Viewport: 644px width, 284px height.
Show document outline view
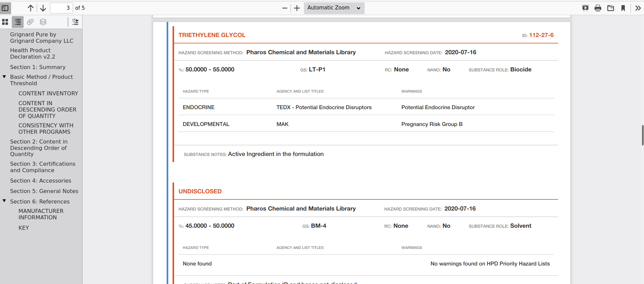(18, 22)
